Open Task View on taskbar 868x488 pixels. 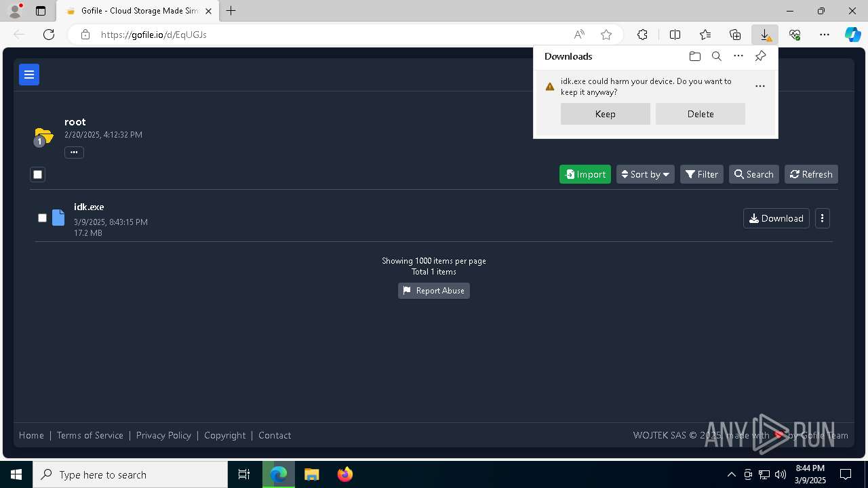244,474
